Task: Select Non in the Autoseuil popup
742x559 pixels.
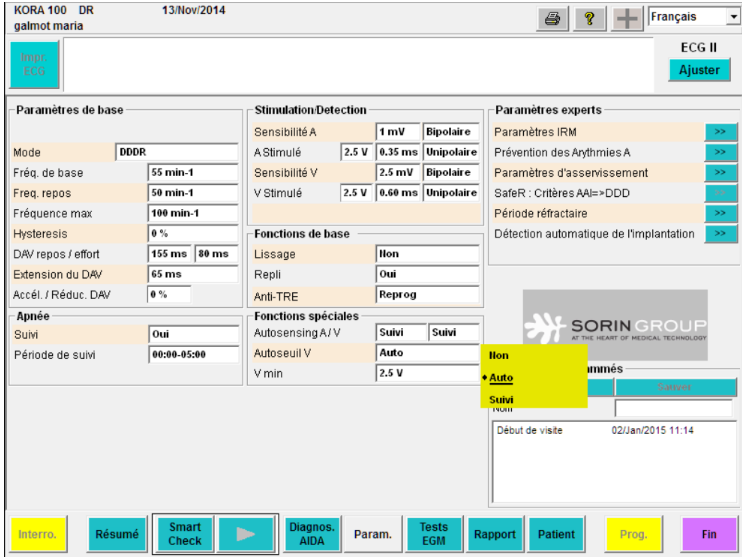Action: [x=499, y=355]
